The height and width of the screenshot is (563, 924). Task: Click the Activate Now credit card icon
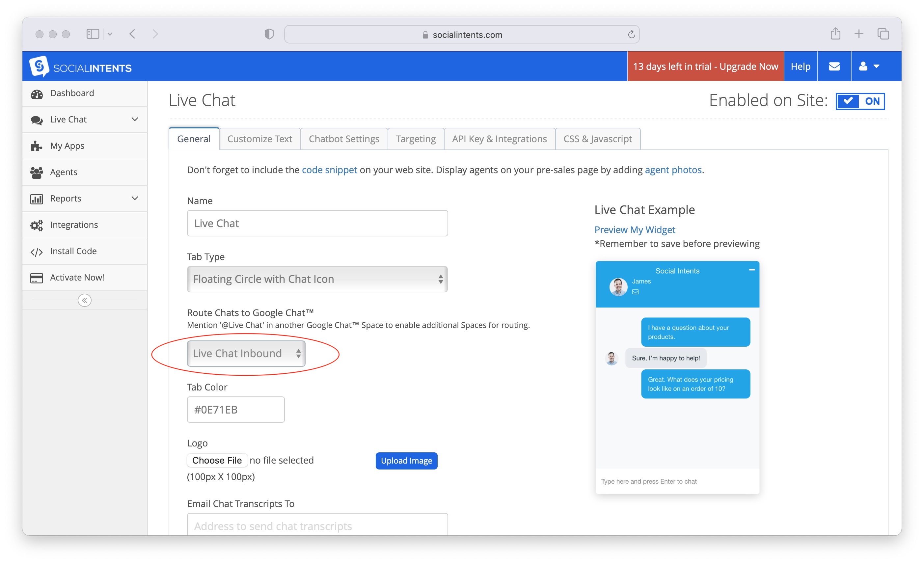(36, 278)
